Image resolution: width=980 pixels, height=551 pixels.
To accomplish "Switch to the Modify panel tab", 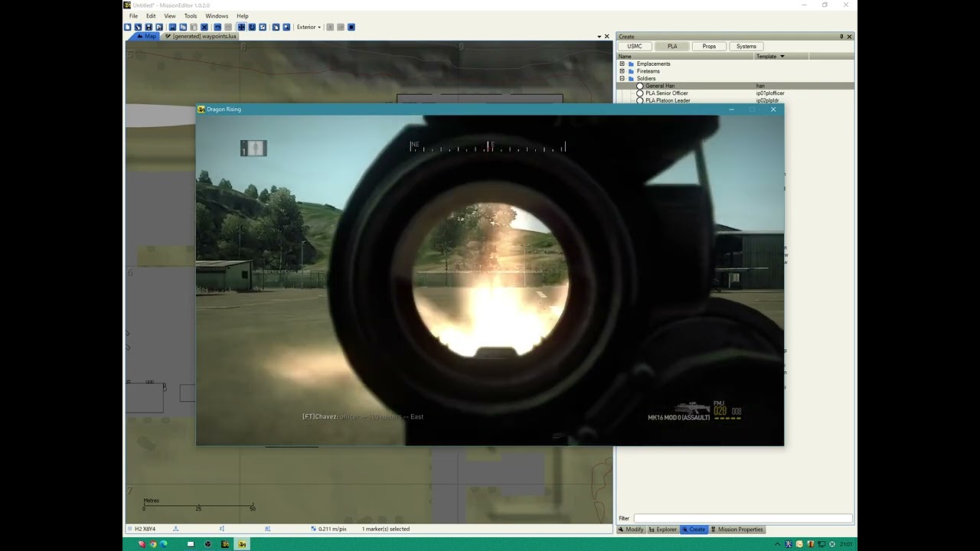I will point(632,530).
